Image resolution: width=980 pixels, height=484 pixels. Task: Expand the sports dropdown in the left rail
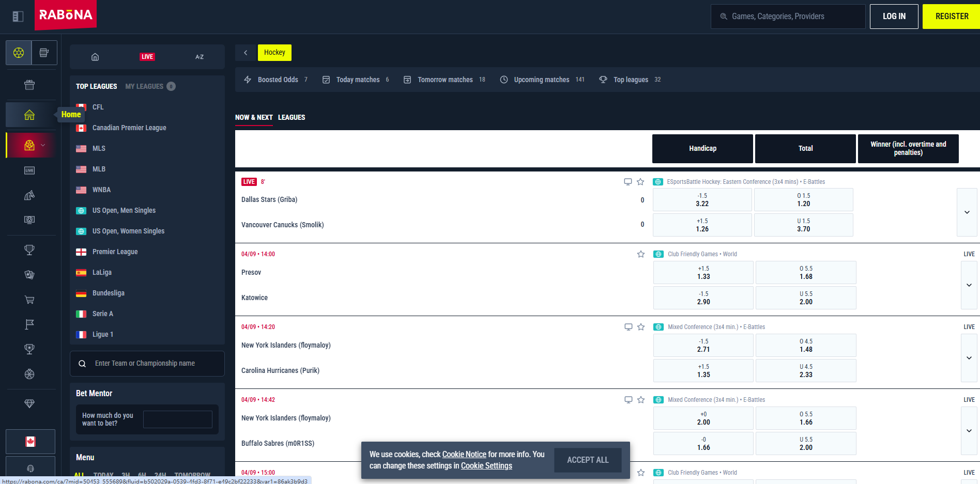point(43,146)
